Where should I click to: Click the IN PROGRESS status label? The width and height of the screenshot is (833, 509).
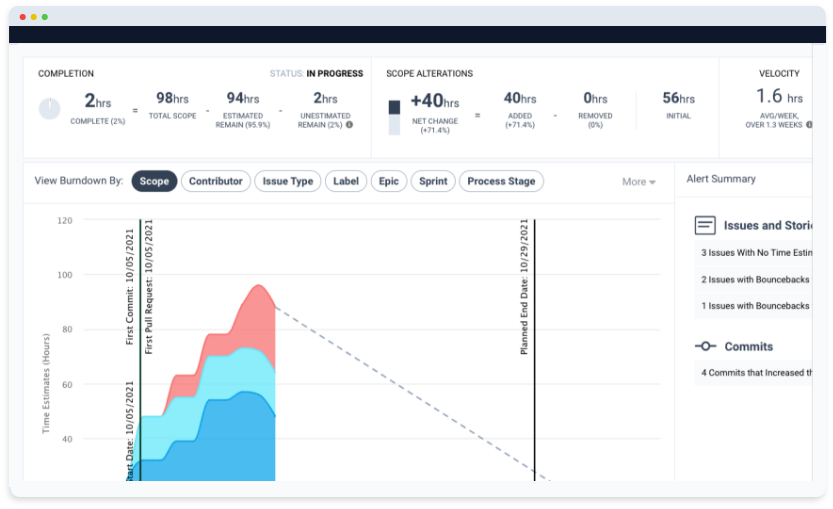tap(335, 73)
